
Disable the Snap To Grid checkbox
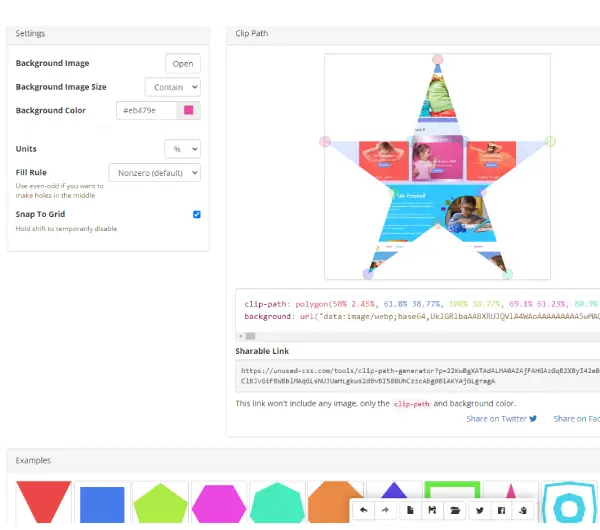(x=197, y=214)
